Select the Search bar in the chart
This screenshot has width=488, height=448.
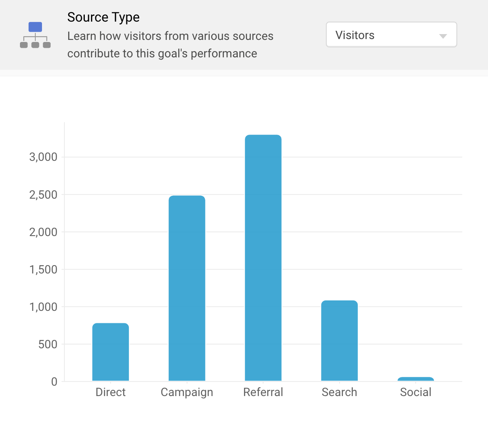[339, 340]
